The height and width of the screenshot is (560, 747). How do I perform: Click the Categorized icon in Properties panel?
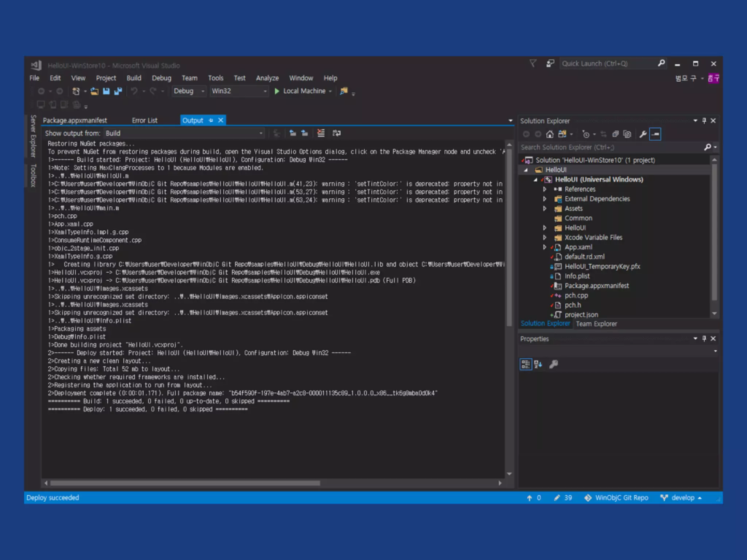pos(526,364)
